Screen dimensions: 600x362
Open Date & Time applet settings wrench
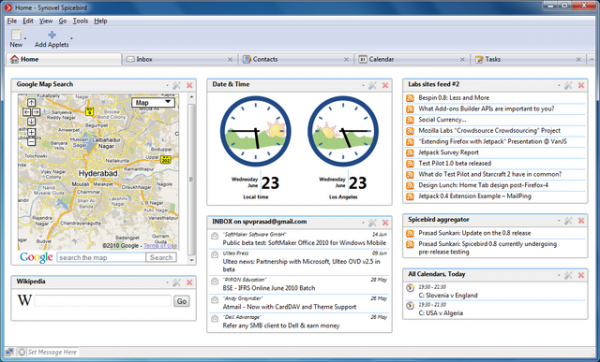[x=372, y=85]
